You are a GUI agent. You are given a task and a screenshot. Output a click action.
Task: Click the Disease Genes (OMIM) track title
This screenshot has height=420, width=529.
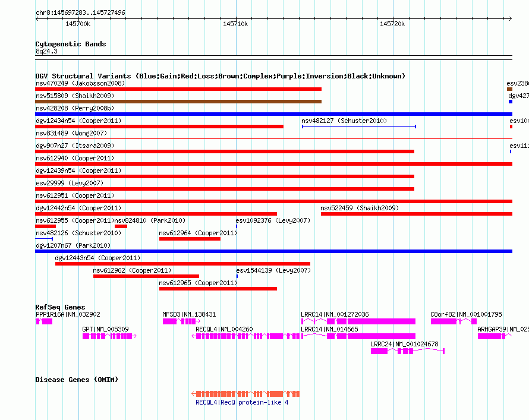click(77, 380)
